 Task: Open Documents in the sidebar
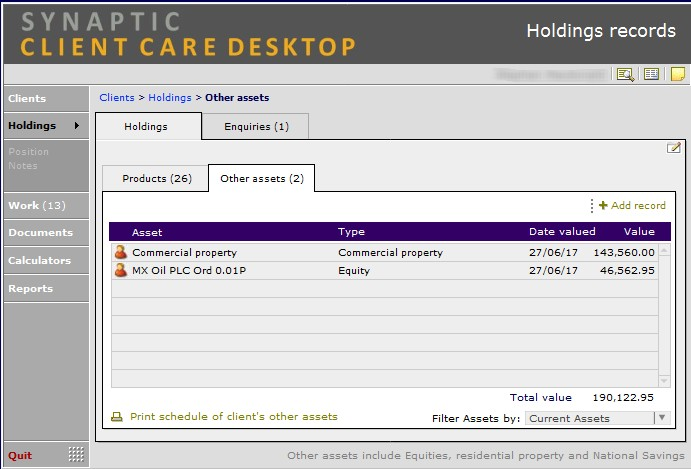(x=46, y=233)
